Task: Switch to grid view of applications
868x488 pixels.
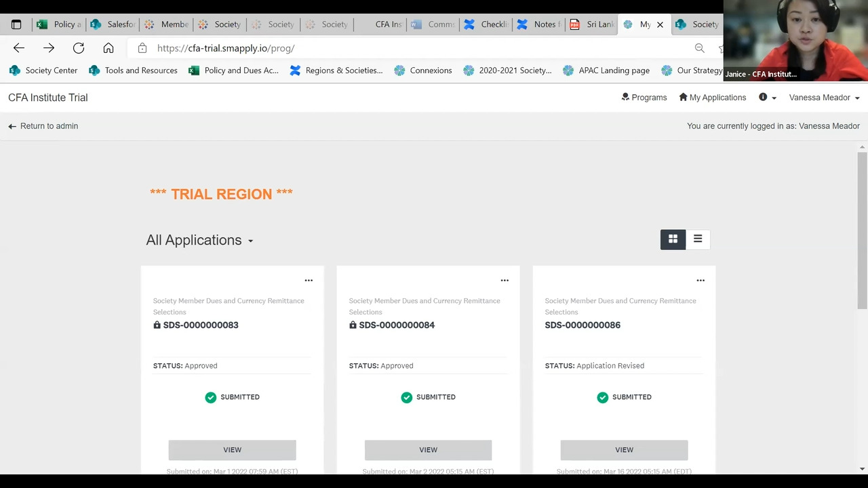Action: pyautogui.click(x=673, y=239)
